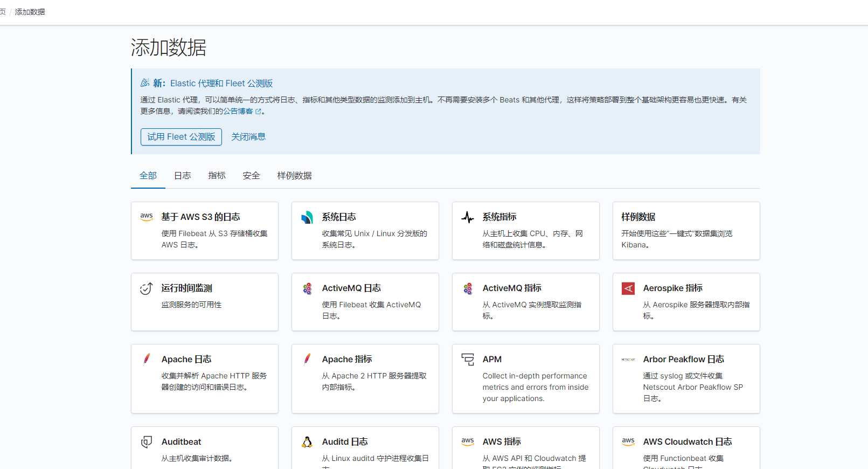The image size is (868, 469).
Task: Click the uptime check icon on 运行时间监测 card
Action: (x=147, y=288)
